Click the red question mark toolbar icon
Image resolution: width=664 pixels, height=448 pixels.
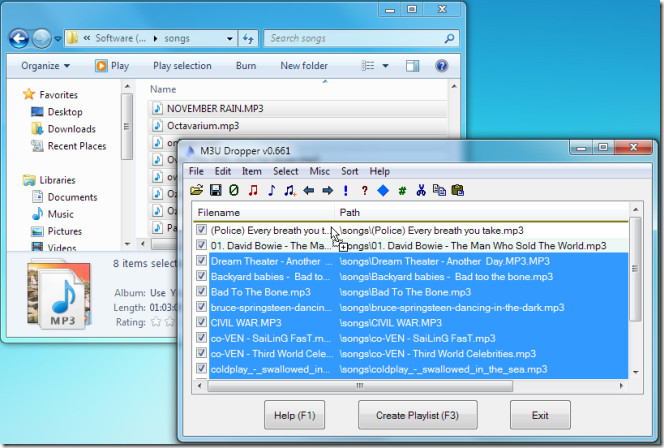coord(364,190)
